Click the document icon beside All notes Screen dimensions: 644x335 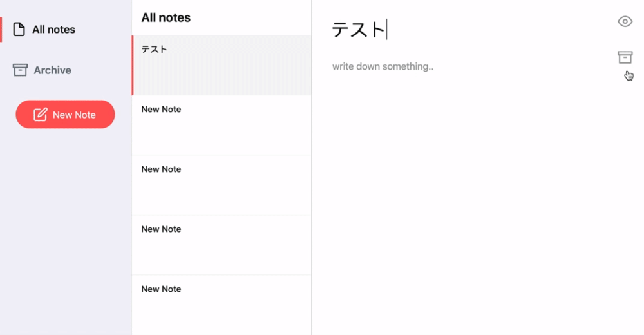point(19,30)
